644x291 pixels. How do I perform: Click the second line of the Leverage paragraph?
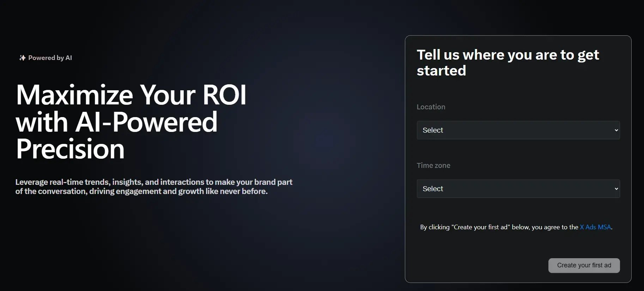pyautogui.click(x=141, y=192)
